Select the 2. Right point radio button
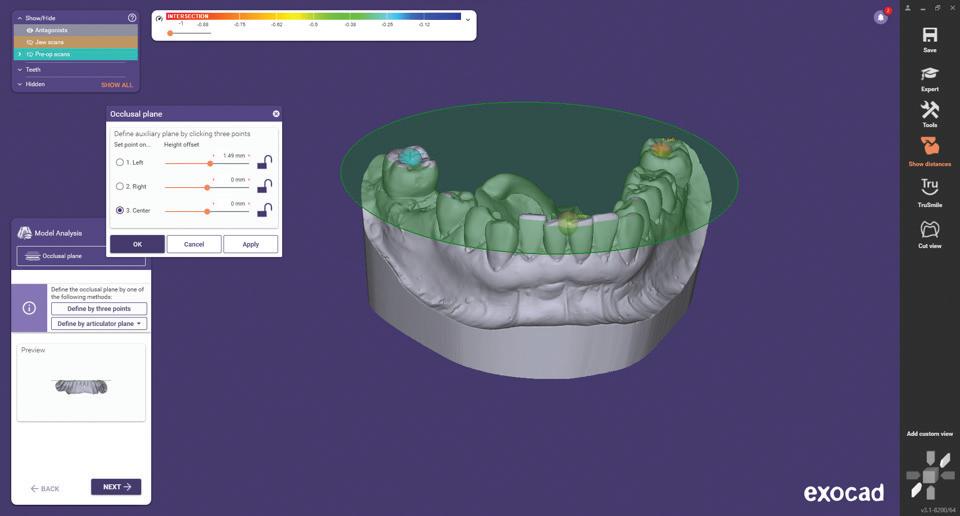The width and height of the screenshot is (960, 516). (119, 186)
